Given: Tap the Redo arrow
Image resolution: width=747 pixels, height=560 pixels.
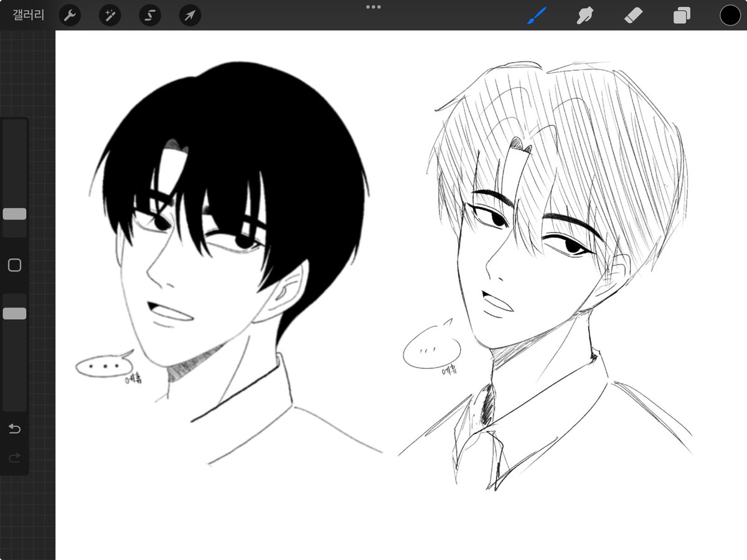Looking at the screenshot, I should (14, 458).
